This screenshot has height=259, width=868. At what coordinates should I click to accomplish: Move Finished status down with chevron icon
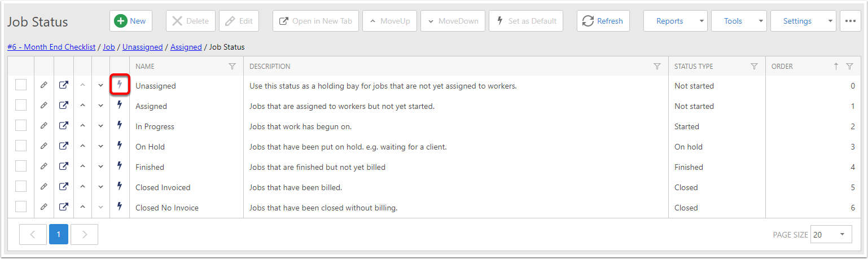(x=101, y=167)
